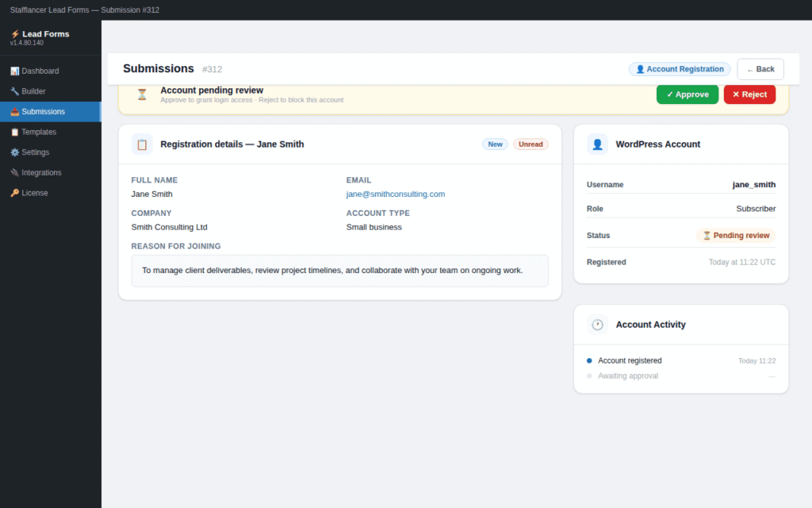Click the clock icon beside Account Activity
This screenshot has height=508, width=812.
pos(597,325)
